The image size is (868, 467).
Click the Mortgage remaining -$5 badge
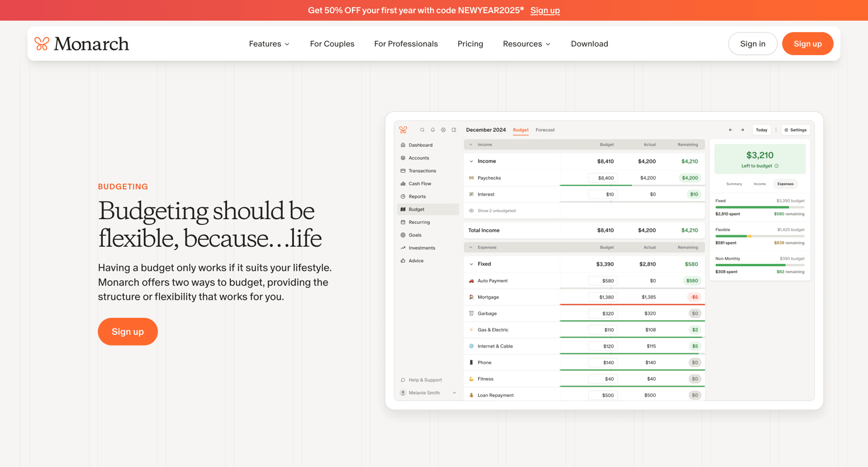[694, 297]
